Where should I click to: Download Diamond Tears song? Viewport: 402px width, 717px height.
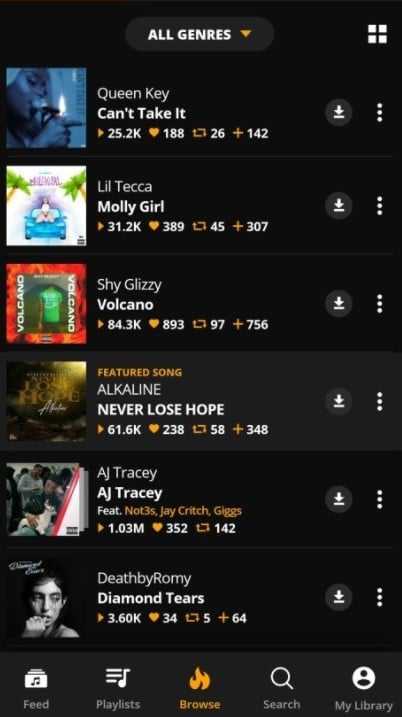click(338, 597)
